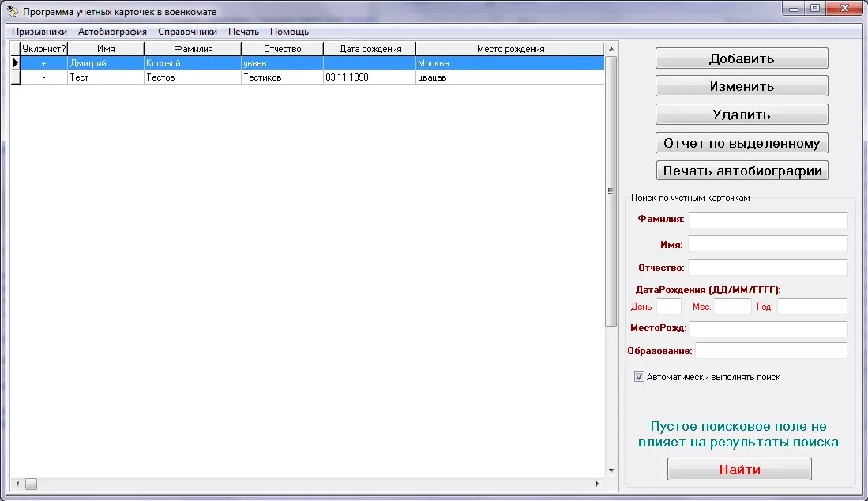Viewport: 868px width, 501px height.
Task: Click the Добавить button
Action: 742,58
